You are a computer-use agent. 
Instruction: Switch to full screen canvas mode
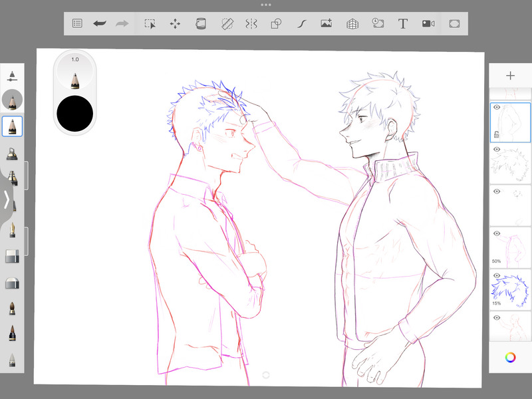(x=454, y=24)
